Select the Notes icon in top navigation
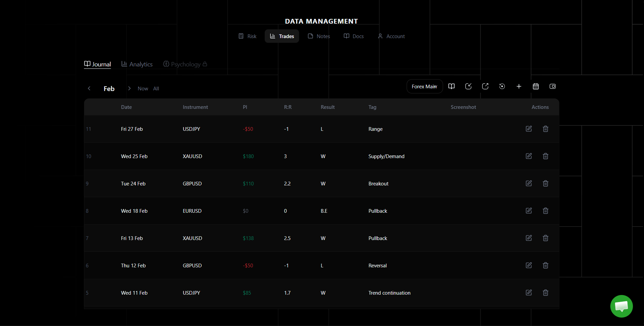Viewport: 644px width, 326px height. 311,36
